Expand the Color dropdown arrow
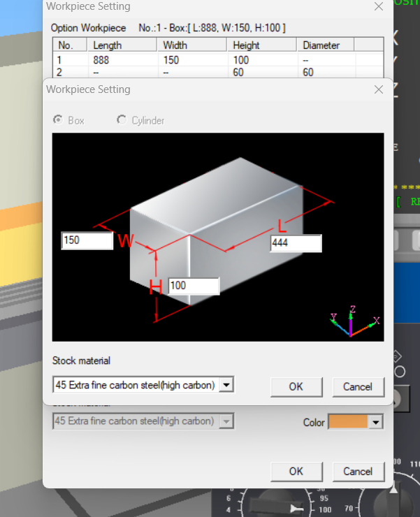This screenshot has width=420, height=517. [376, 422]
